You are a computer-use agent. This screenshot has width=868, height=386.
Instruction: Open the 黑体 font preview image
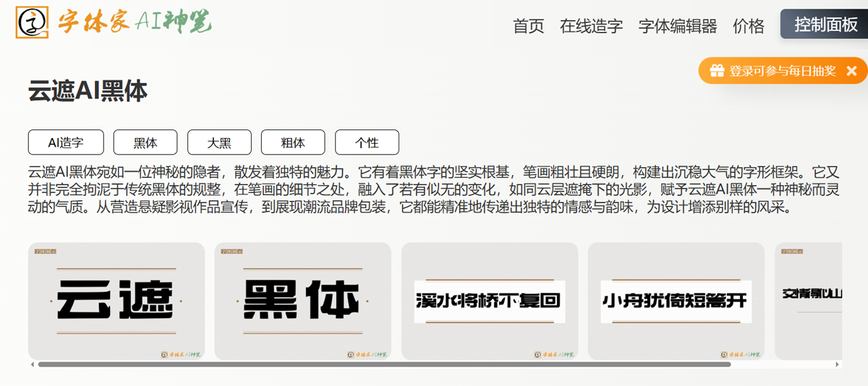point(302,301)
